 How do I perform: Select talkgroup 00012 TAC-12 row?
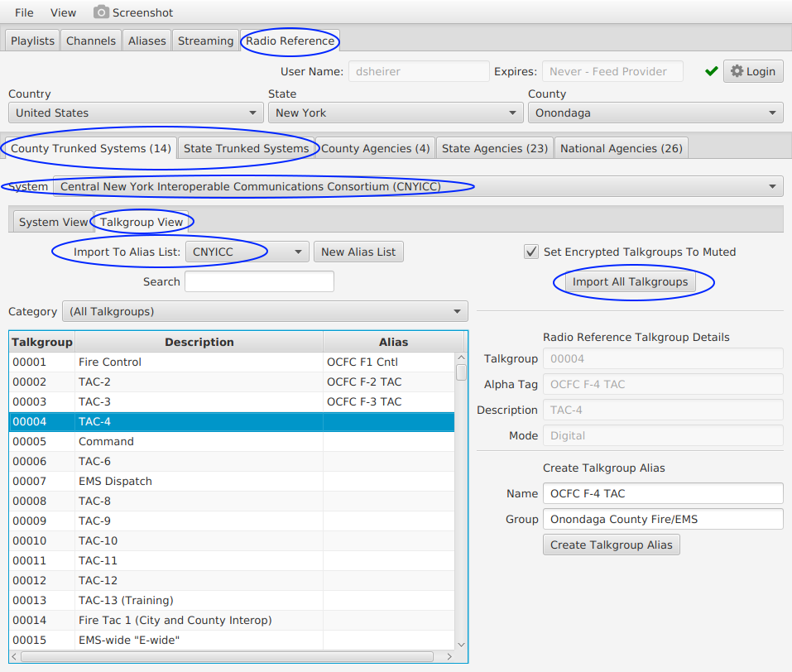coord(232,580)
